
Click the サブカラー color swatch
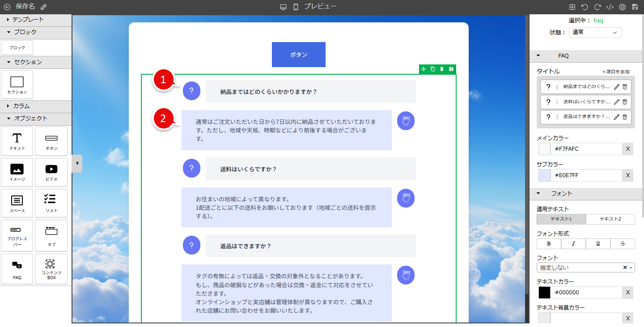pyautogui.click(x=544, y=175)
